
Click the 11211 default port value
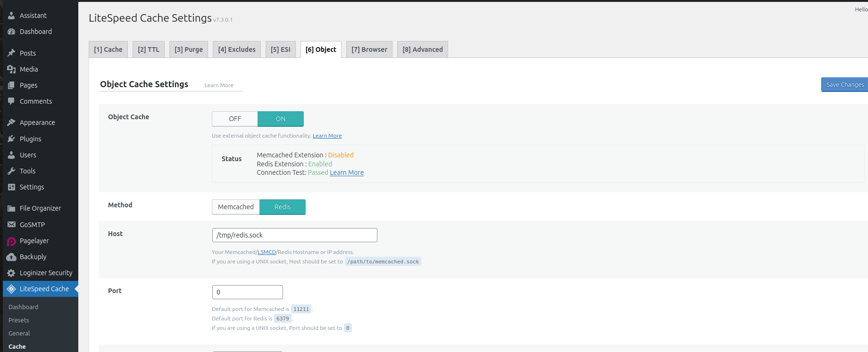[301, 309]
